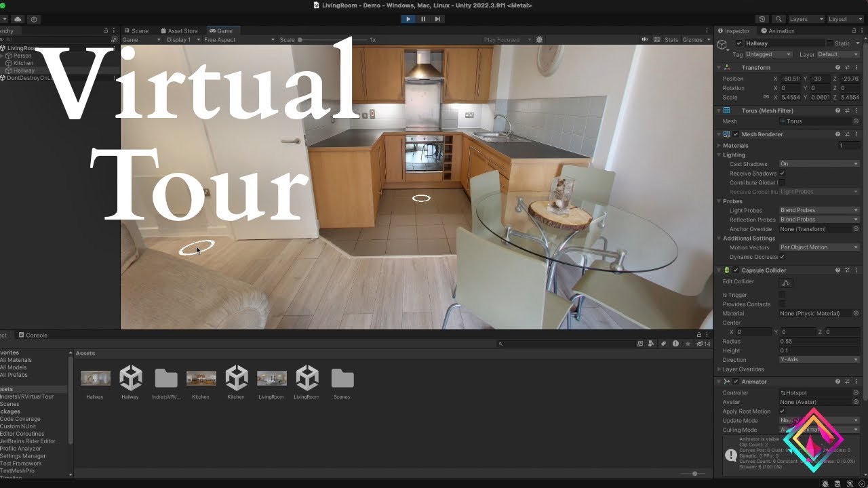Open the Free Aspect dropdown
868x488 pixels.
click(239, 40)
